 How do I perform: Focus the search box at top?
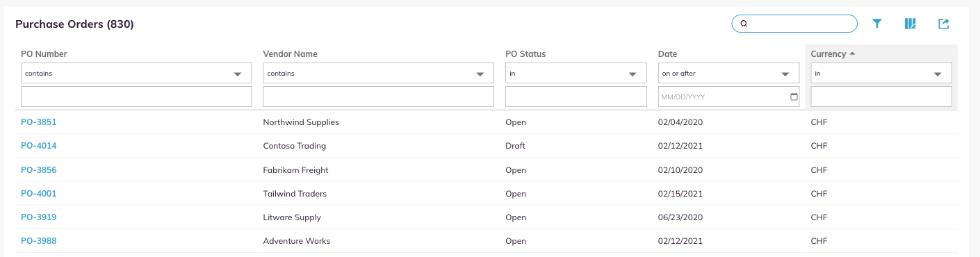(x=794, y=24)
